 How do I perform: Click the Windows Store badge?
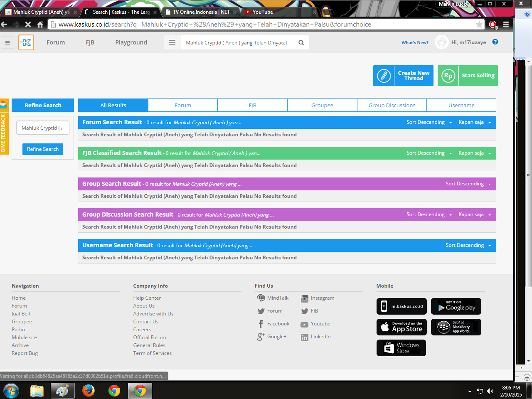[401, 348]
